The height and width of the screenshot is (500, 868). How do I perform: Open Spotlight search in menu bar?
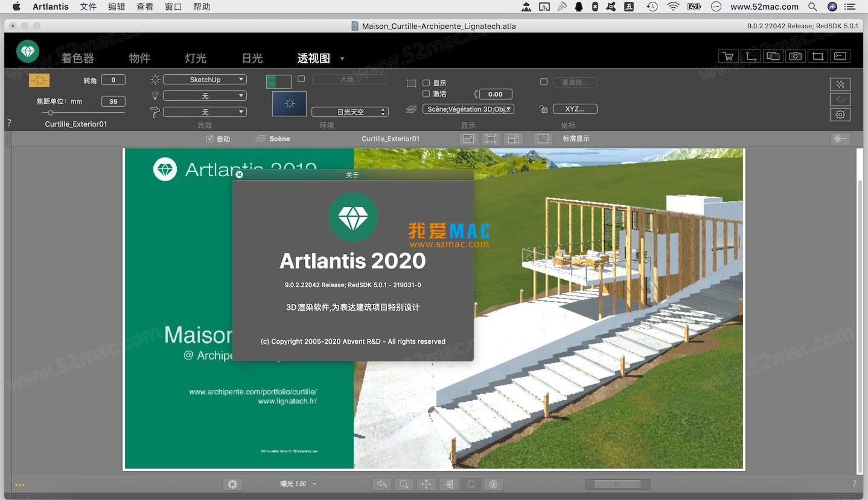pos(812,7)
